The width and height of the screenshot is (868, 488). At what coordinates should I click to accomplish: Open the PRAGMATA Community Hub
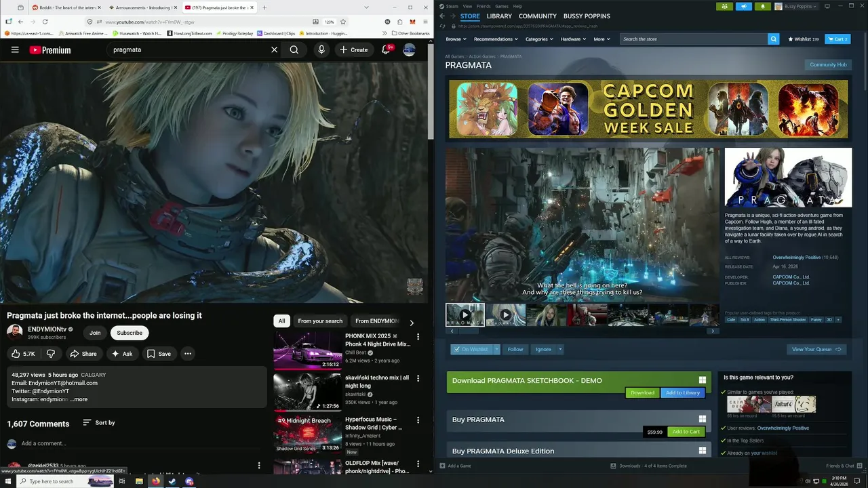(x=828, y=64)
